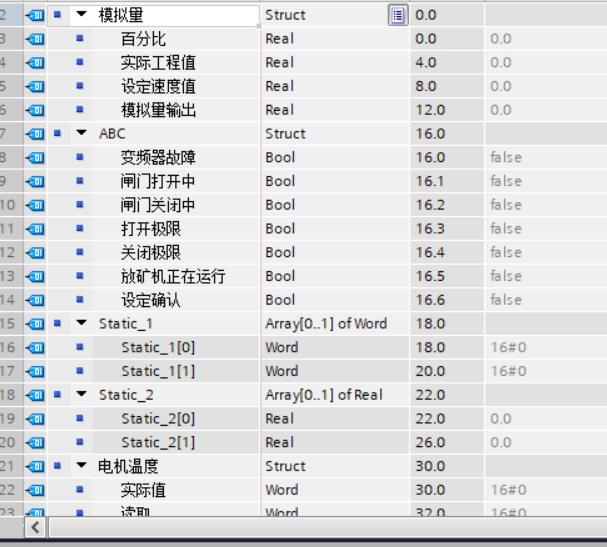Viewport: 607px width, 547px height.
Task: Click the tag icon in the 变频器故障 row
Action: click(34, 158)
